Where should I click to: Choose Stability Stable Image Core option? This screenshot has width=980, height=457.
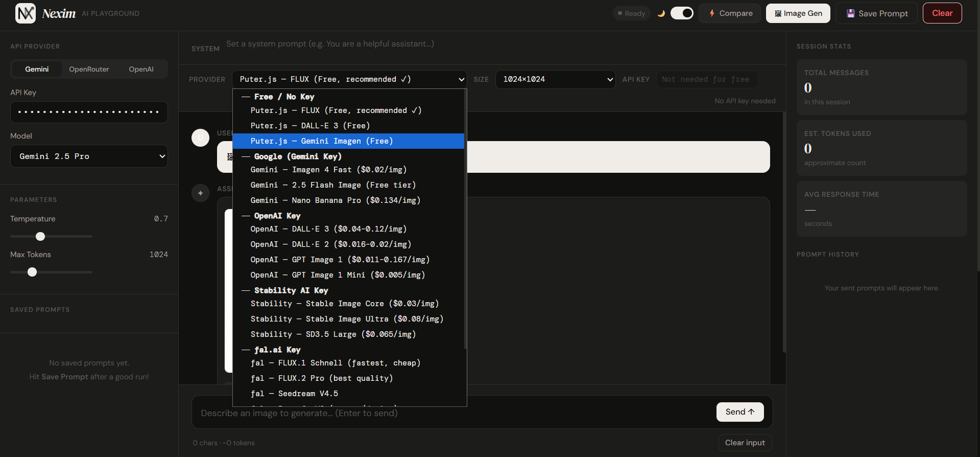point(348,304)
